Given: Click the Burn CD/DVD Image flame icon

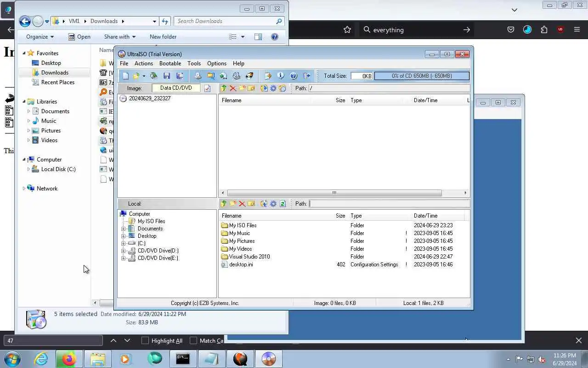Looking at the screenshot, I should pos(249,76).
